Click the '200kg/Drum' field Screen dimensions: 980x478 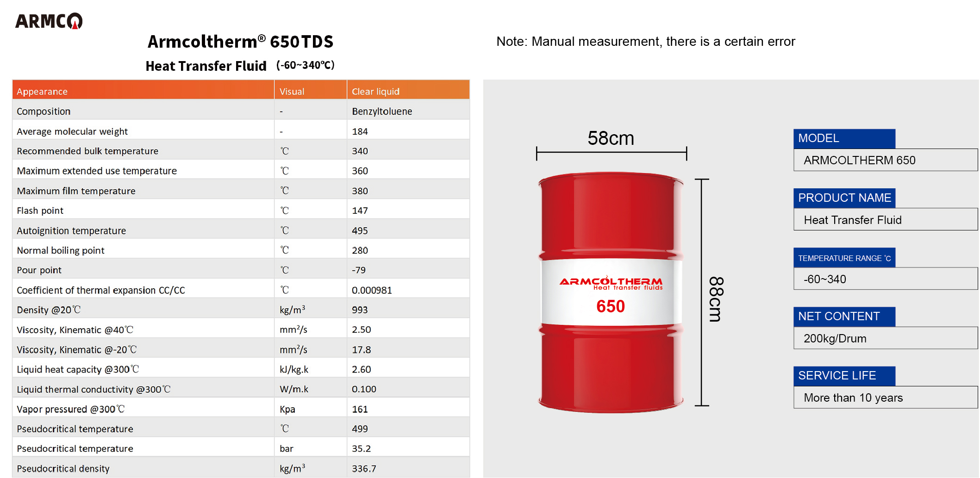pyautogui.click(x=886, y=338)
